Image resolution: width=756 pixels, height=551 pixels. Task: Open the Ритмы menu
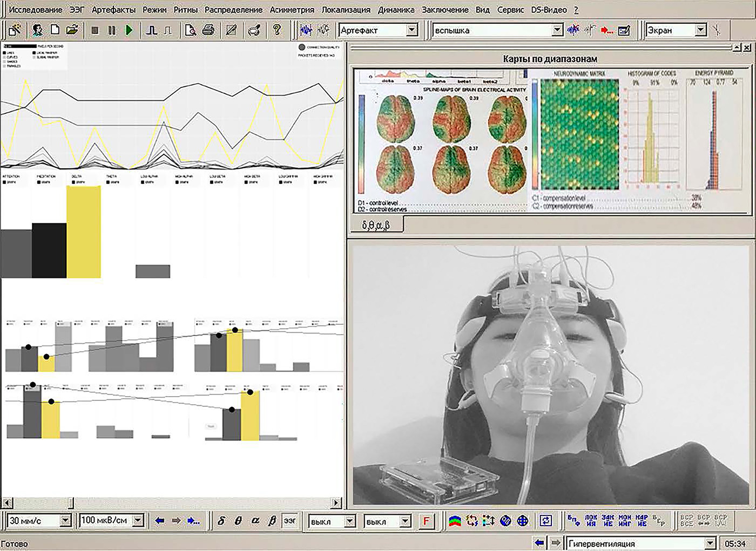185,10
